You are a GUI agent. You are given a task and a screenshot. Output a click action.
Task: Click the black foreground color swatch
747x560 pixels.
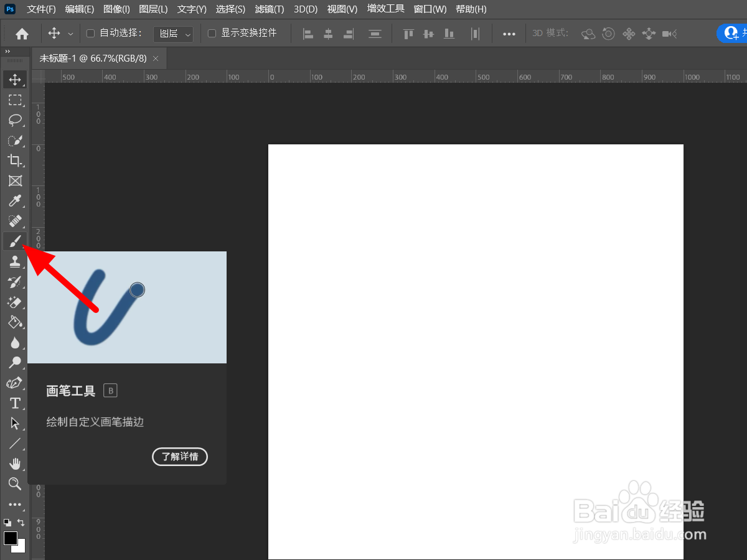[9, 538]
